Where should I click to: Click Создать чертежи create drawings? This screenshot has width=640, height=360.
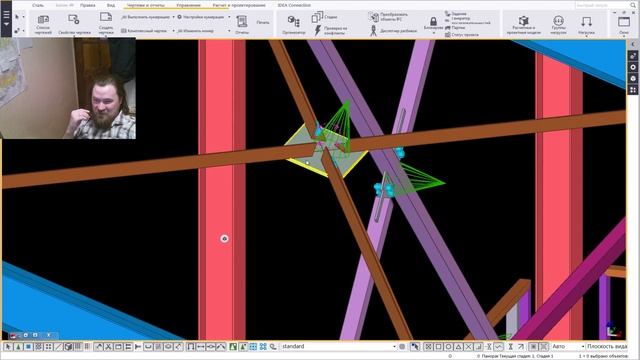click(106, 24)
